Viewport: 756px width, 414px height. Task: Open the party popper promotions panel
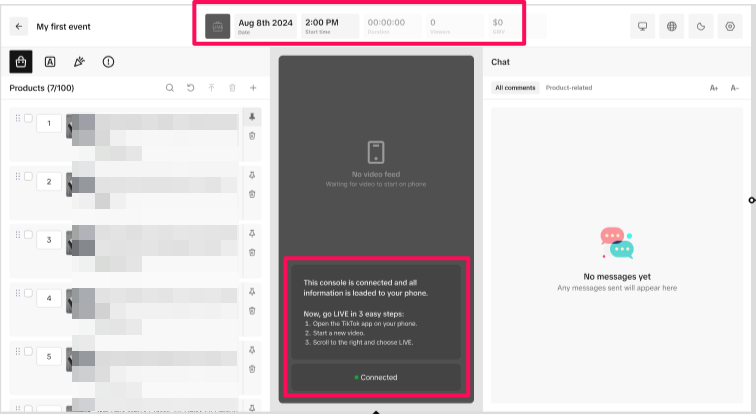tap(79, 62)
